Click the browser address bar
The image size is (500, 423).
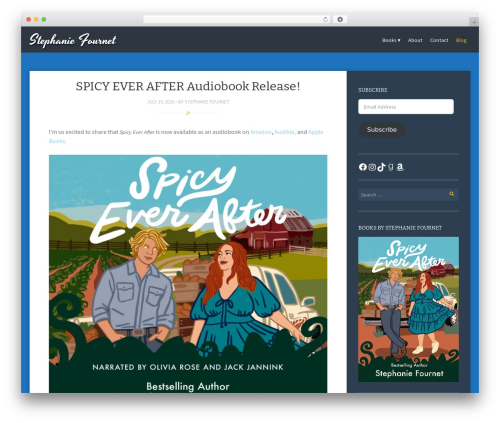(237, 19)
